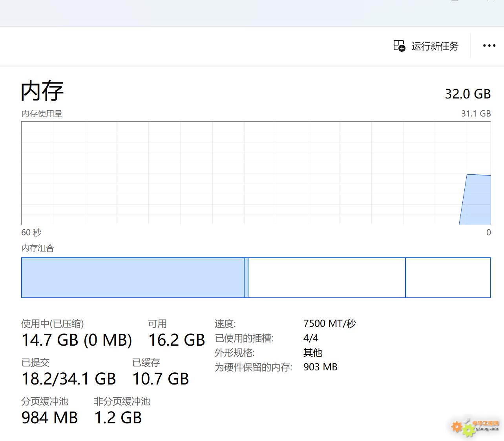Image resolution: width=504 pixels, height=441 pixels.
Task: Click the free segment of memory composition
Action: tap(448, 278)
